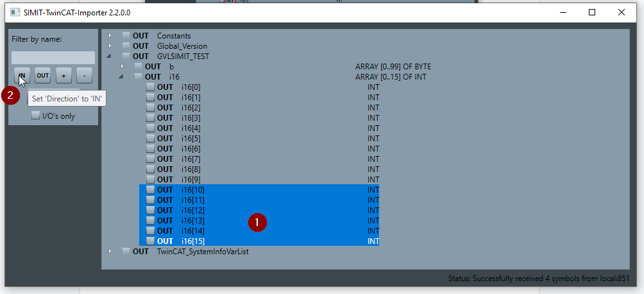
Task: Select the i16[13] row
Action: pyautogui.click(x=259, y=220)
